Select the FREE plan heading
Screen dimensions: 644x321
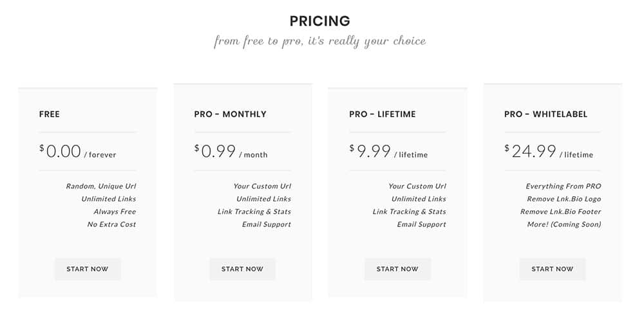coord(50,114)
